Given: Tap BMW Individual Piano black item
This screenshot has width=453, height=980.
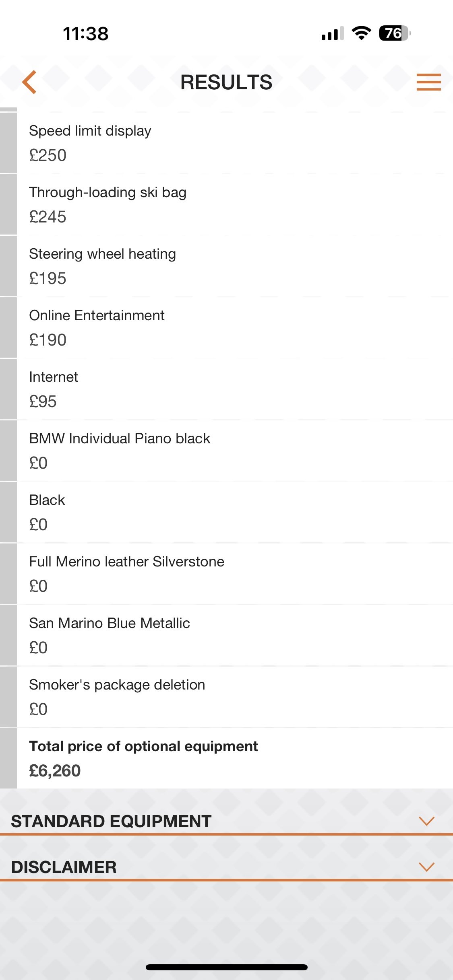Looking at the screenshot, I should (x=120, y=450).
